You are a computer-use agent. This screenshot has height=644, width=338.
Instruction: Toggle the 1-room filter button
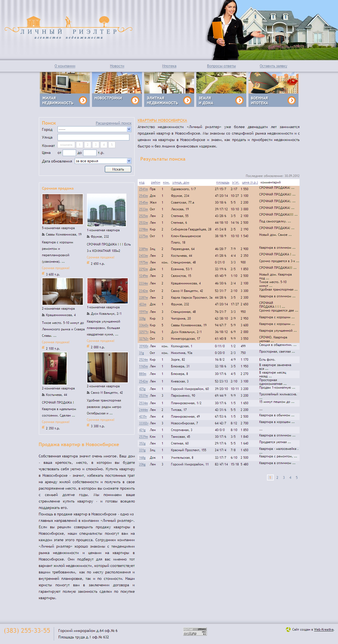click(80, 145)
